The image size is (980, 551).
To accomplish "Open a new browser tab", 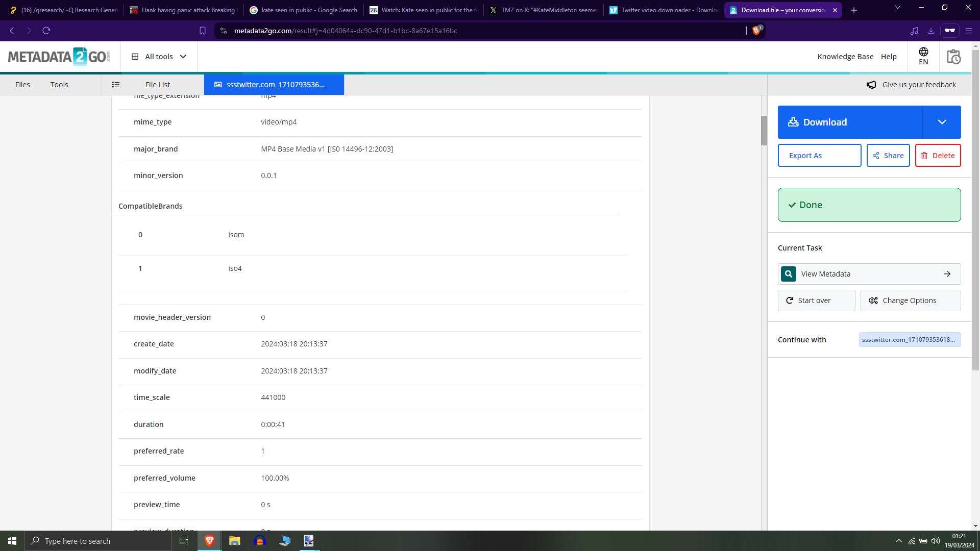I will (x=854, y=10).
